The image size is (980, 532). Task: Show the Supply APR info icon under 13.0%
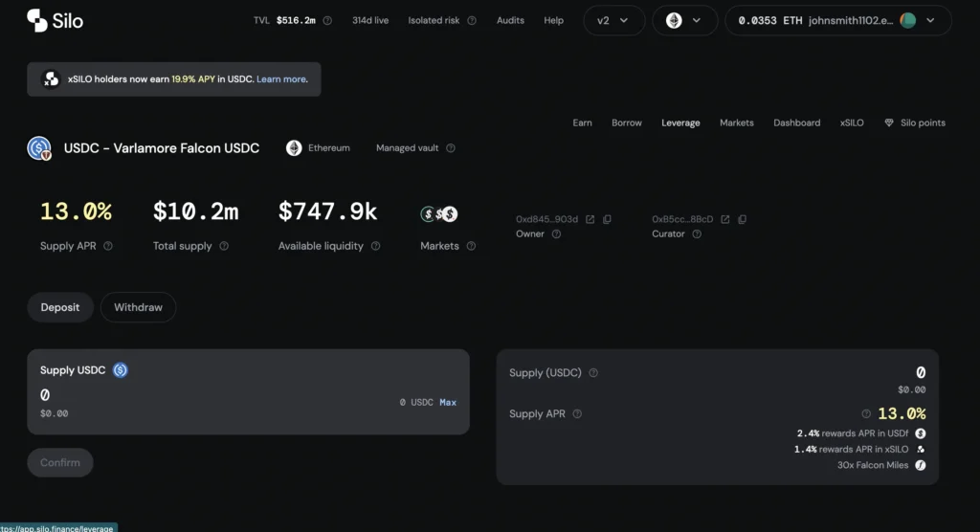click(108, 246)
